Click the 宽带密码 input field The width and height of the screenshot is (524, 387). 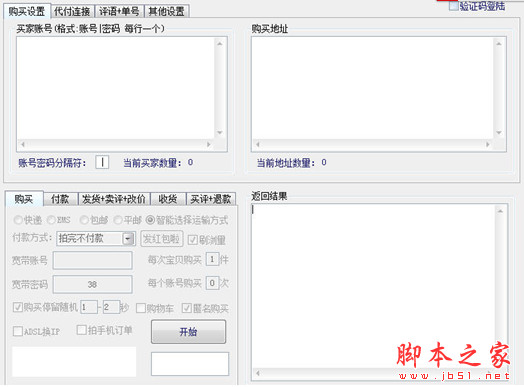[x=93, y=284]
